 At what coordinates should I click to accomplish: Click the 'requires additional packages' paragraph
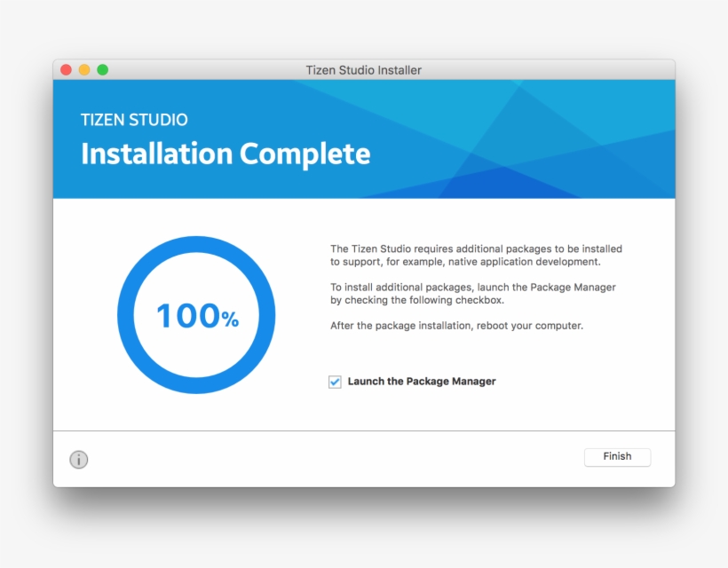476,256
